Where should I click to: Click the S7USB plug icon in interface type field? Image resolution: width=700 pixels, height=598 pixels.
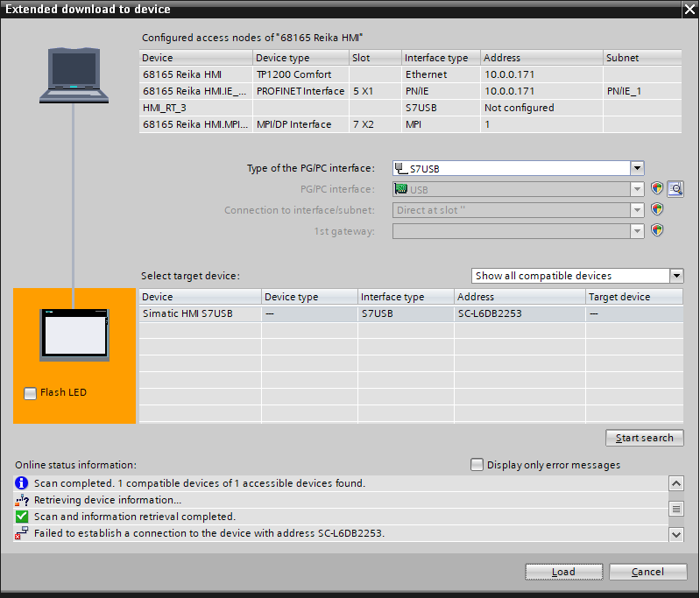coord(401,168)
